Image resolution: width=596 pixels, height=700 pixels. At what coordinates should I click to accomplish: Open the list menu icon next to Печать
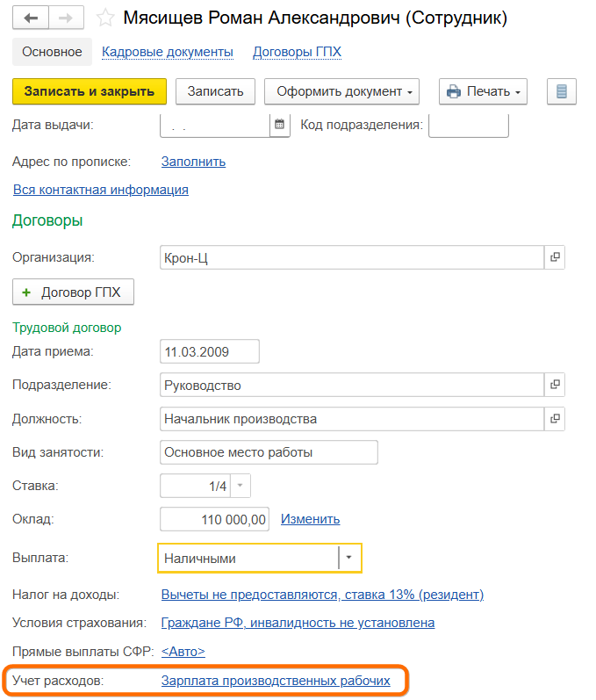coord(561,91)
